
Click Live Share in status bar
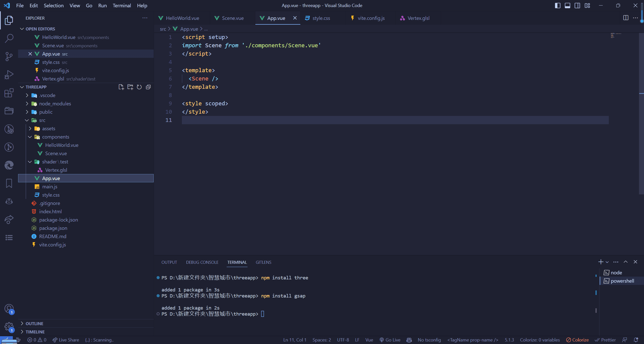(66, 340)
